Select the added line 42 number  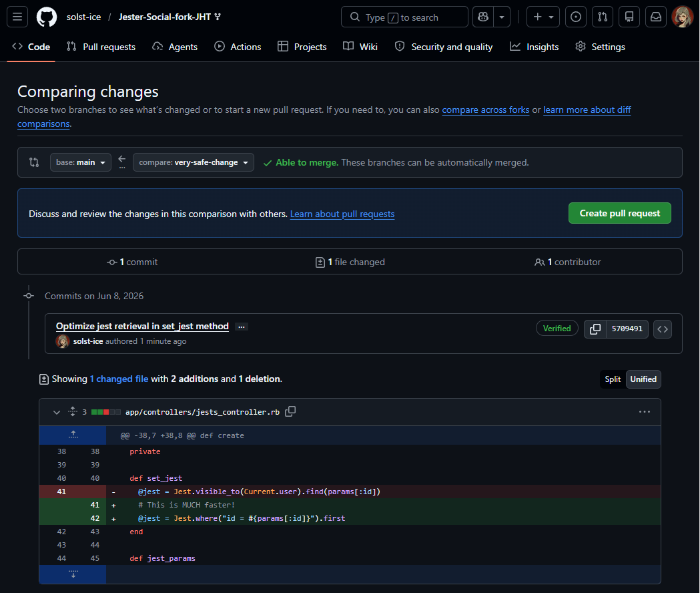click(95, 518)
